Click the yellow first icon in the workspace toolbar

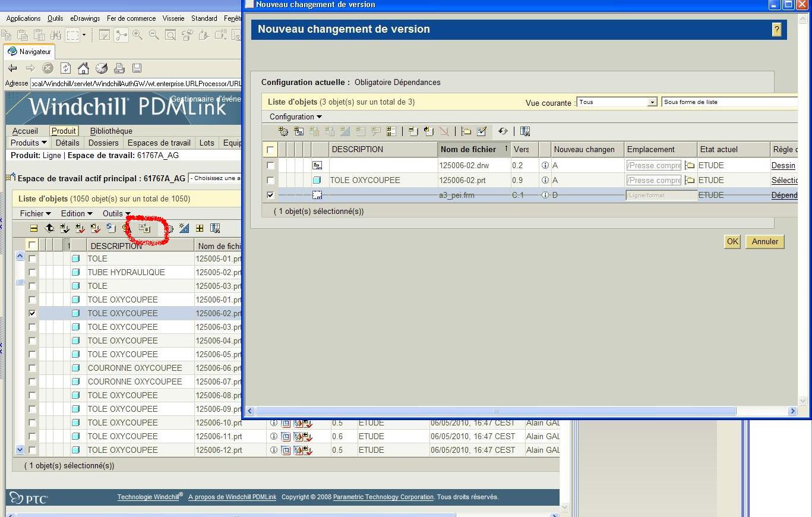(34, 228)
